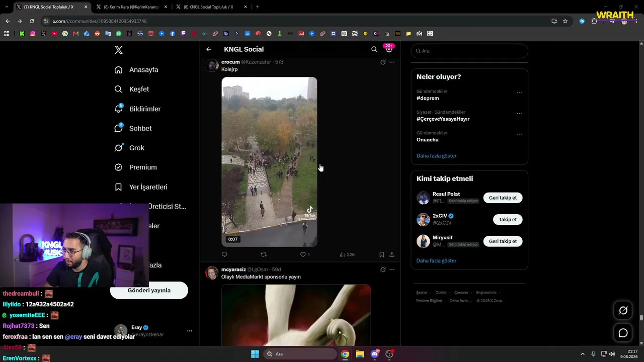Follow back Resul Polat
Image resolution: width=644 pixels, height=362 pixels.
pos(503,198)
